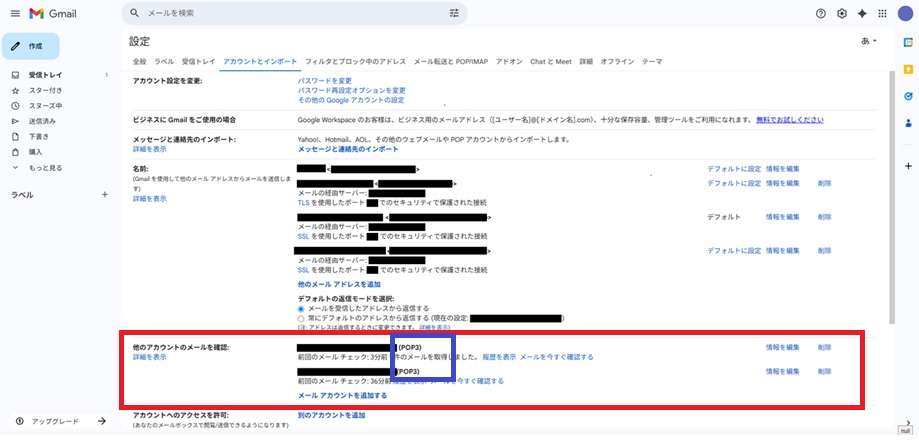The width and height of the screenshot is (919, 440).
Task: Click the plus icon to create label
Action: coord(105,194)
